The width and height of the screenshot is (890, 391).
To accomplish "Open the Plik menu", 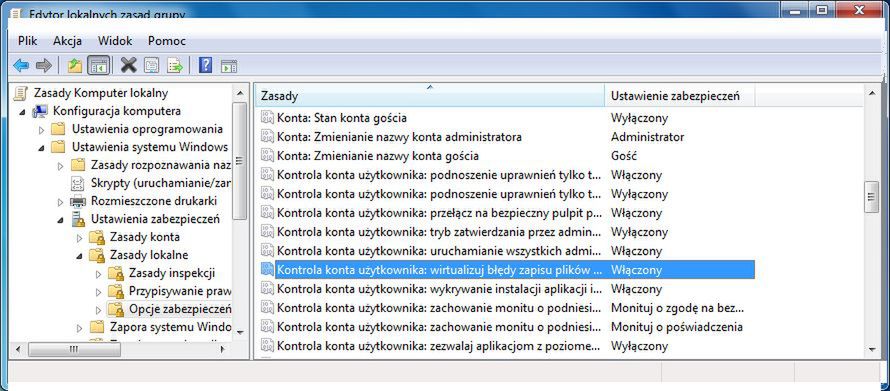I will (28, 41).
